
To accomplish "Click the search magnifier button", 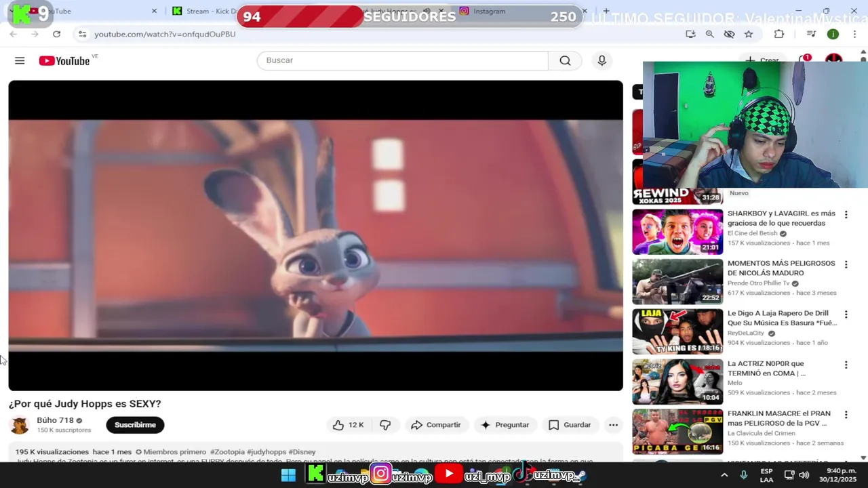I will (565, 60).
